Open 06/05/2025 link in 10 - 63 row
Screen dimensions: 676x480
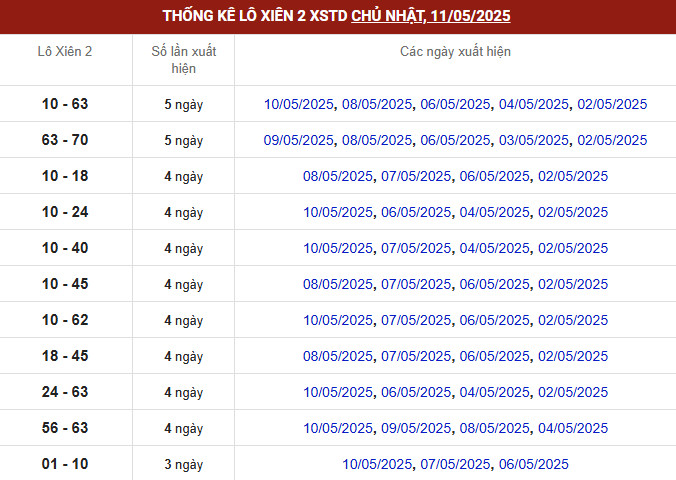click(455, 104)
